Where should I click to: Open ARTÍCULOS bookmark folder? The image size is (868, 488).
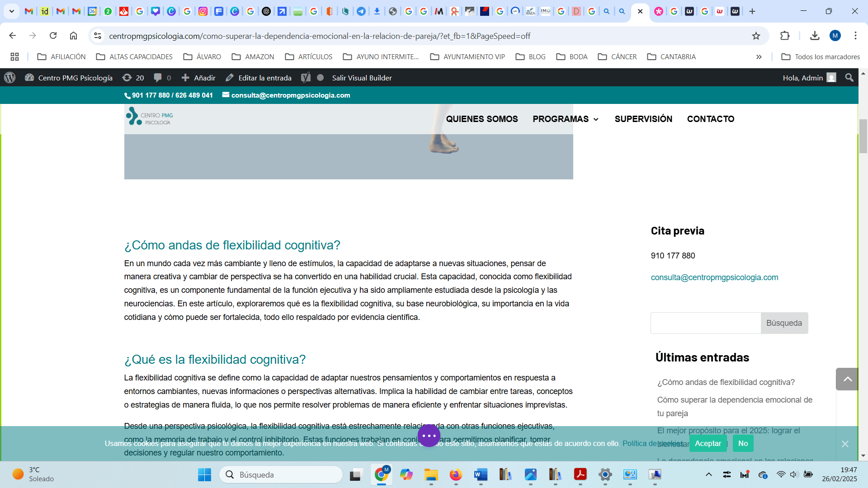(x=309, y=57)
